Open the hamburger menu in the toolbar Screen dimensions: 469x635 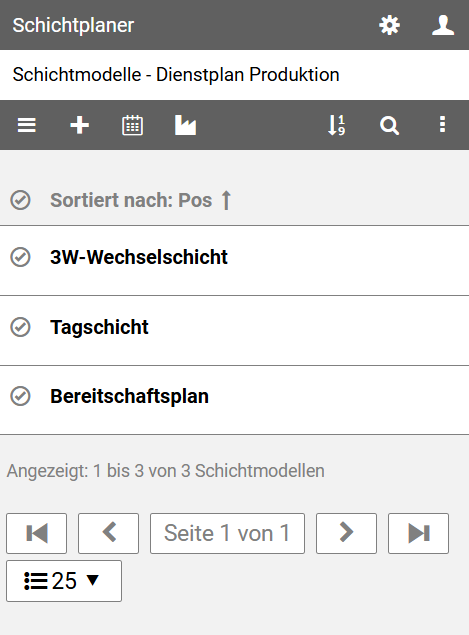click(x=27, y=125)
